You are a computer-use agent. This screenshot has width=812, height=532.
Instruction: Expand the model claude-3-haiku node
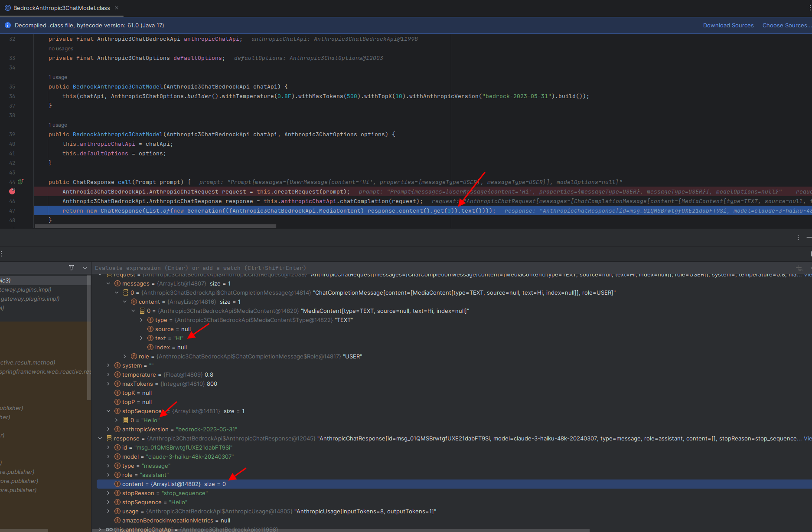click(108, 456)
